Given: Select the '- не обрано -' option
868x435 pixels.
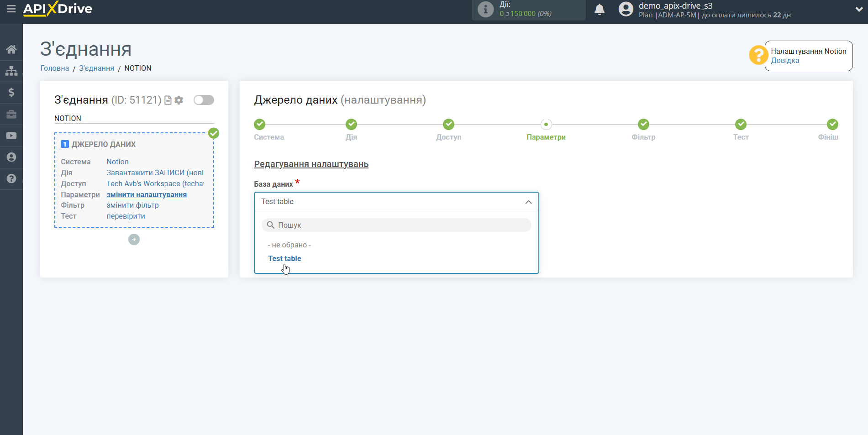Looking at the screenshot, I should (289, 245).
